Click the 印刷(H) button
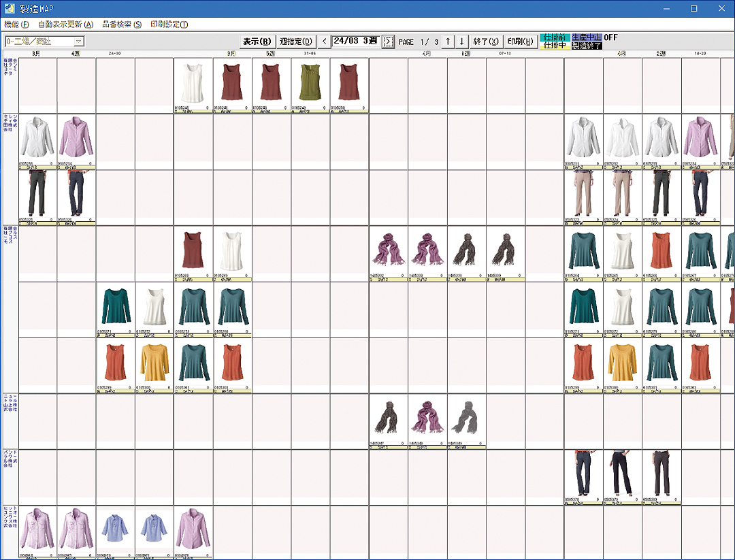Screen dimensions: 735x560 coord(520,42)
